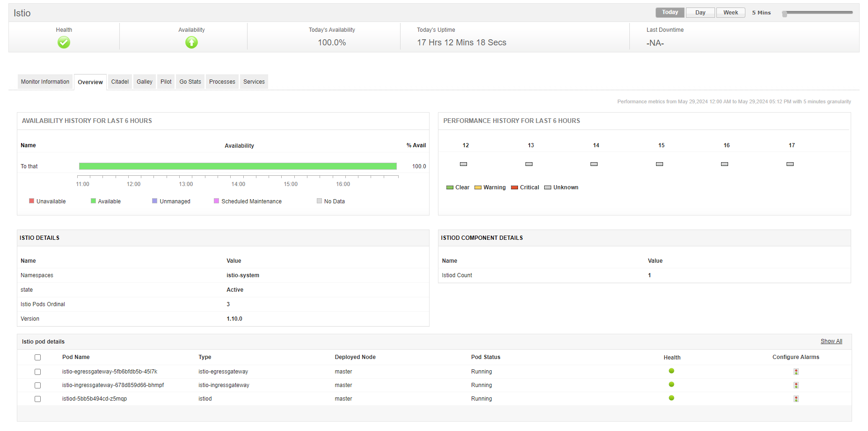Viewport: 868px width, 431px height.
Task: Click the green health dot for istio-egressgateway pod
Action: [x=671, y=371]
